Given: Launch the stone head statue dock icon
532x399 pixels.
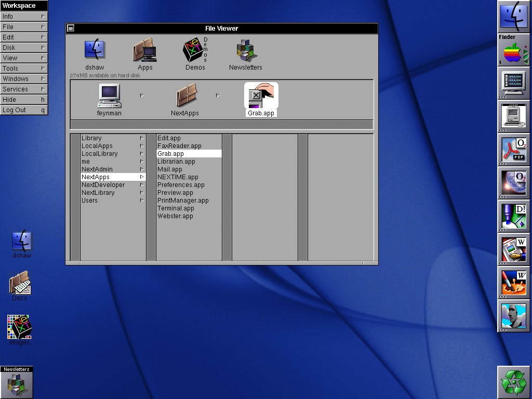Looking at the screenshot, I should pos(514,315).
